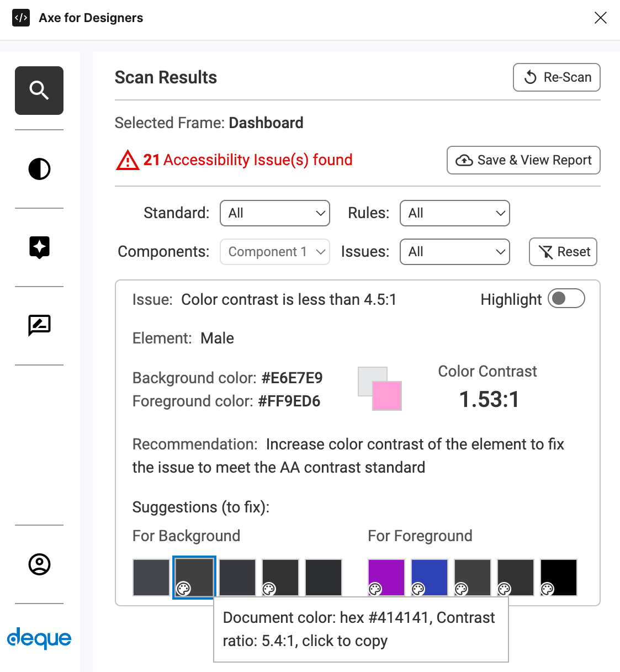Expand the Components dropdown showing Component 1

[x=274, y=252]
